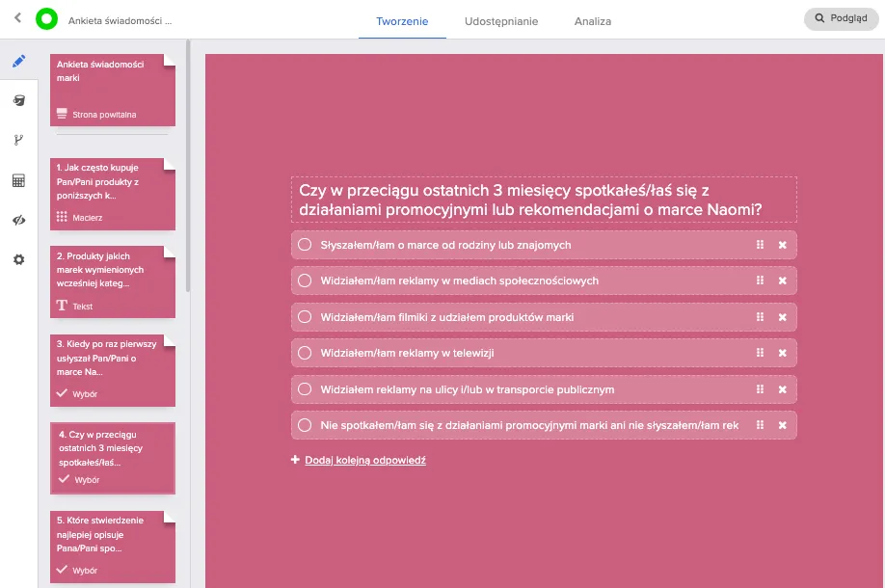Open question 5 'Które stwierdzenie najlepiej opisuje' card
The width and height of the screenshot is (885, 588).
(x=113, y=547)
